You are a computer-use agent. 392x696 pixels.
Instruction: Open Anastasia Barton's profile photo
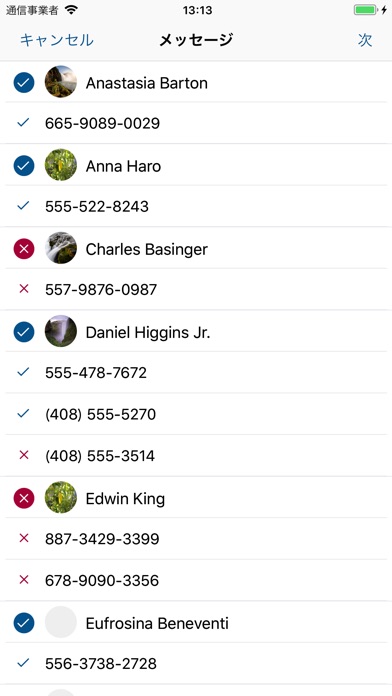(x=61, y=82)
